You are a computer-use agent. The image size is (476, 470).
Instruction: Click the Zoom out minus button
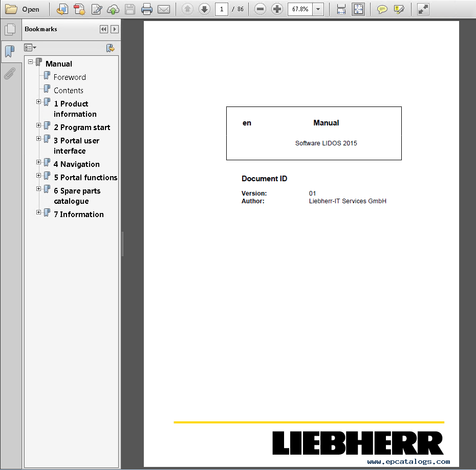click(260, 9)
